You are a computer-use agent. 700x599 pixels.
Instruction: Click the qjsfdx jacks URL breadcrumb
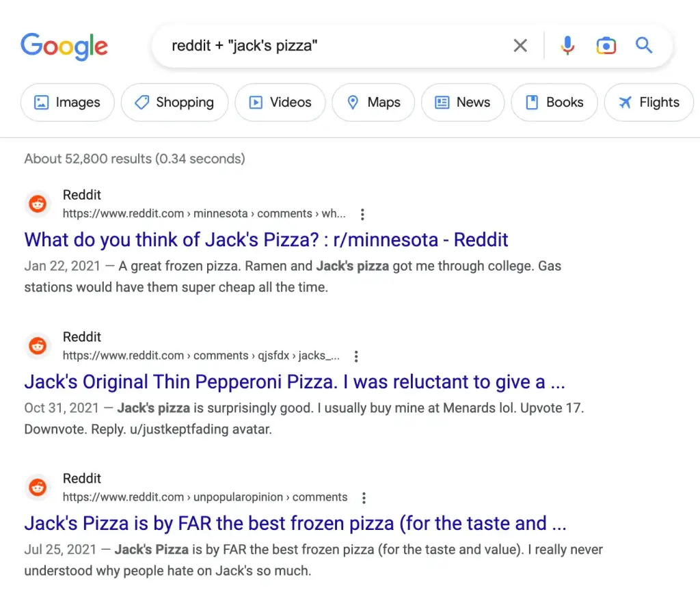pyautogui.click(x=201, y=356)
